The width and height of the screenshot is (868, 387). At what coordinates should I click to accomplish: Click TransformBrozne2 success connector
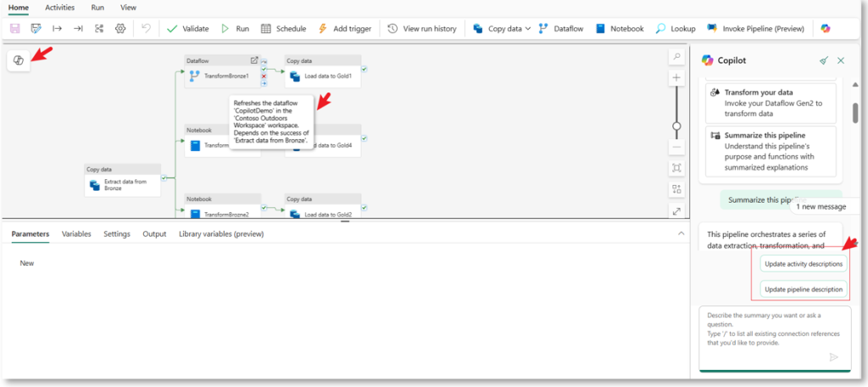pos(264,208)
